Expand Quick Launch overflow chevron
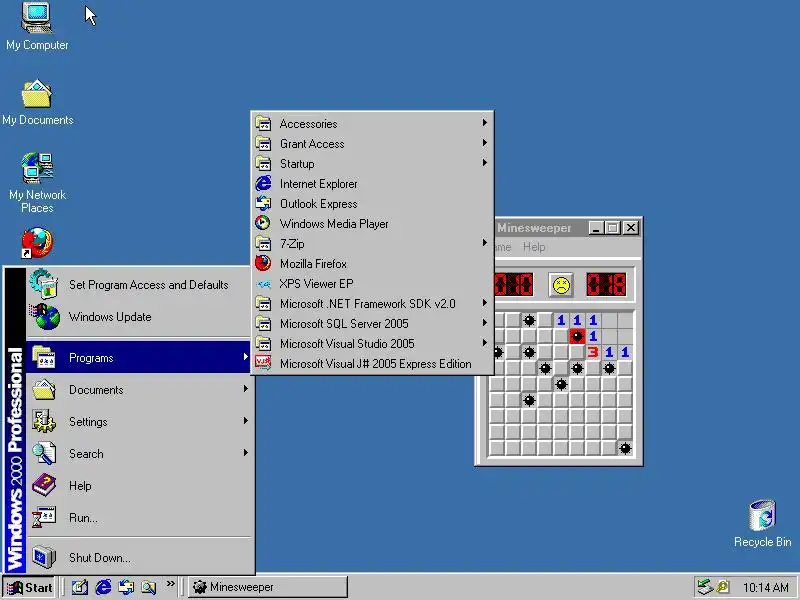The height and width of the screenshot is (600, 800). [x=170, y=583]
